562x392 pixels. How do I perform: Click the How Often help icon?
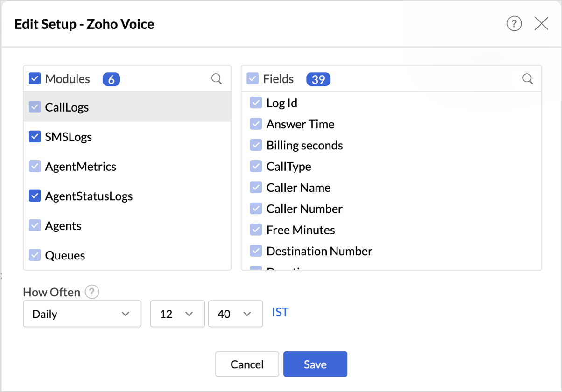click(x=92, y=293)
